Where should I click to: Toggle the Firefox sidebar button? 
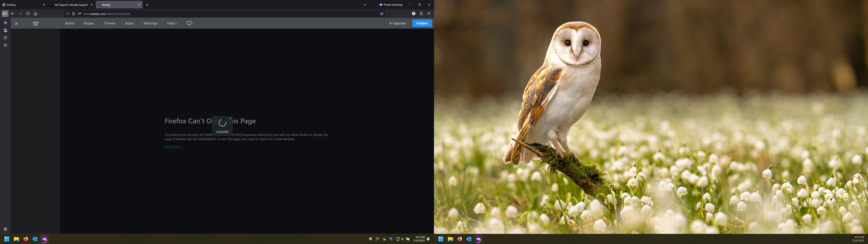coord(5,14)
